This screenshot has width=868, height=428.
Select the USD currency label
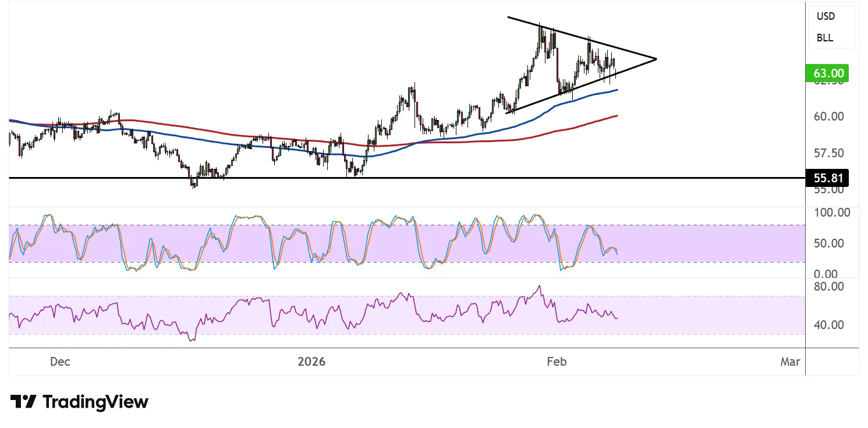click(826, 16)
